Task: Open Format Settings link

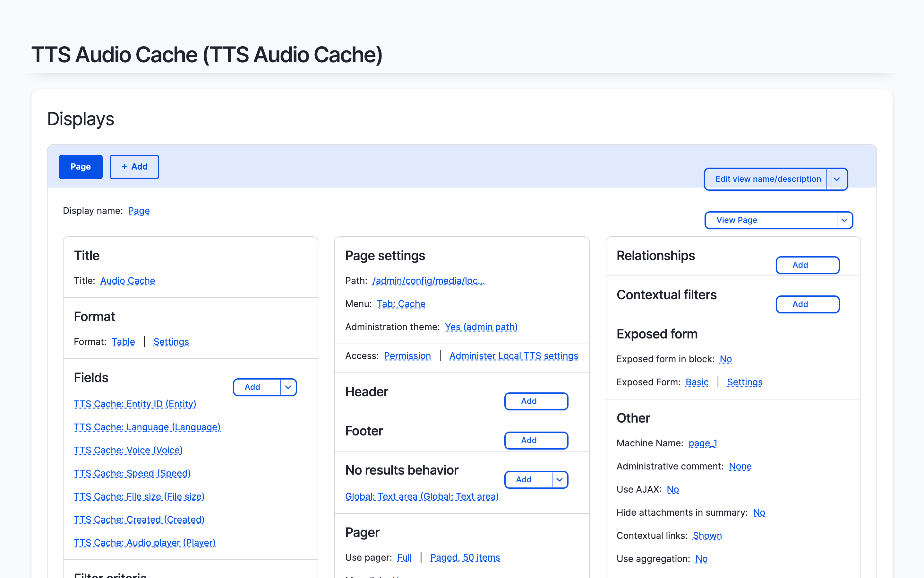Action: click(171, 342)
